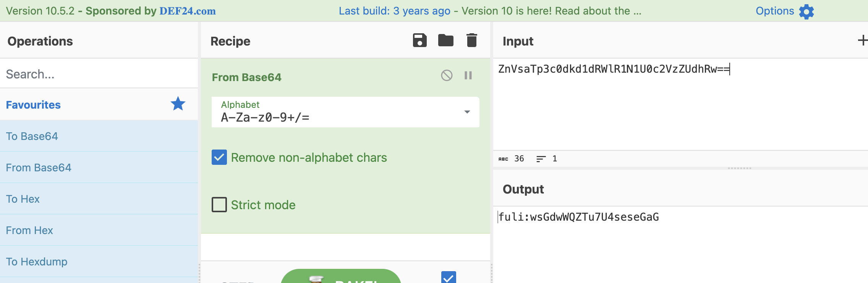Click the Options gear icon
The width and height of the screenshot is (868, 283).
(x=806, y=11)
